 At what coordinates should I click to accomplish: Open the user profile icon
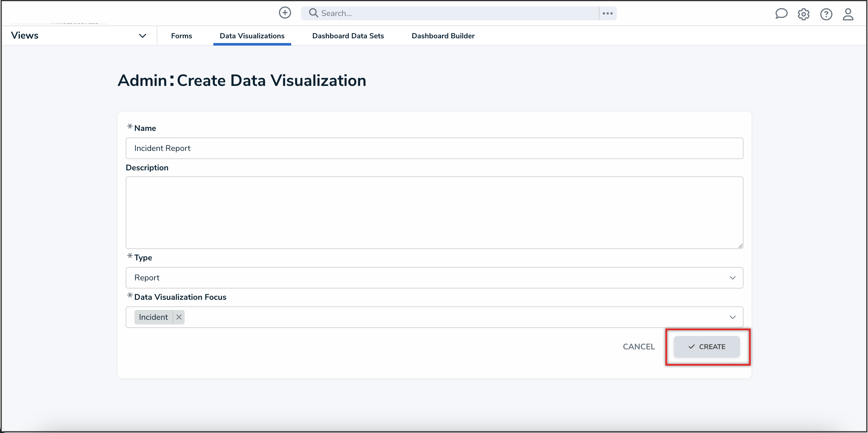pos(848,14)
